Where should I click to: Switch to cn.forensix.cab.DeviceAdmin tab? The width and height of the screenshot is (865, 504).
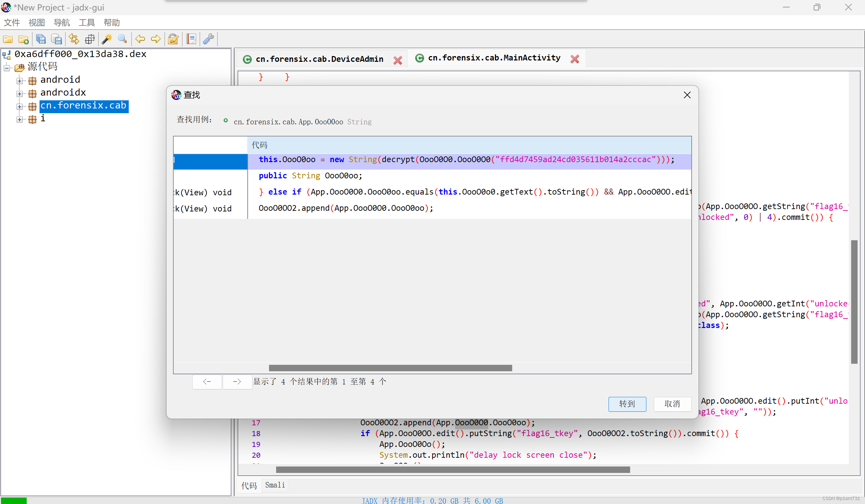[319, 59]
